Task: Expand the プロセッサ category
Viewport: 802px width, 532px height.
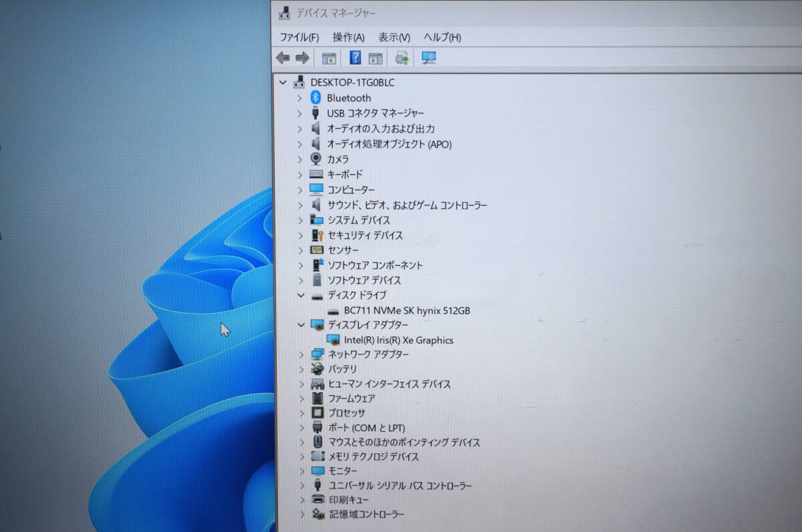Action: click(301, 413)
